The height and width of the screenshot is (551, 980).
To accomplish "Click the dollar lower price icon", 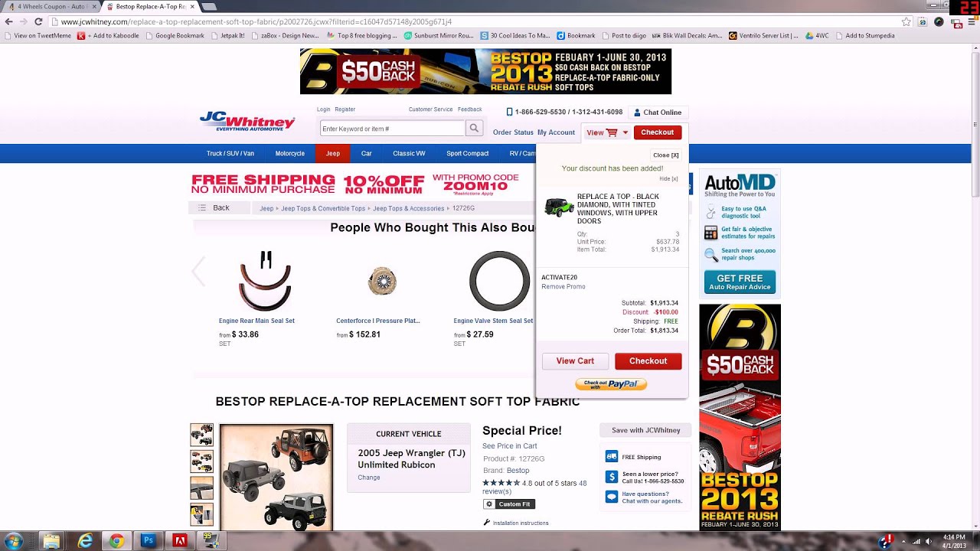I will pyautogui.click(x=612, y=477).
